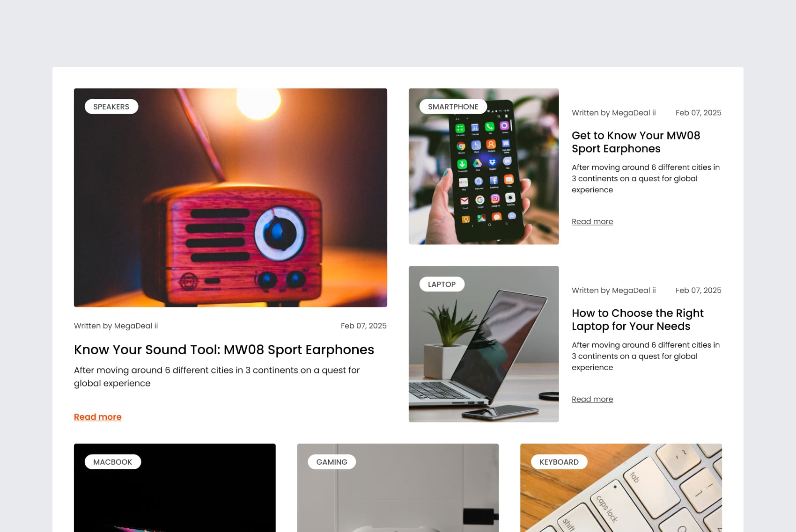
Task: Read more about choosing the right laptop
Action: click(x=592, y=400)
